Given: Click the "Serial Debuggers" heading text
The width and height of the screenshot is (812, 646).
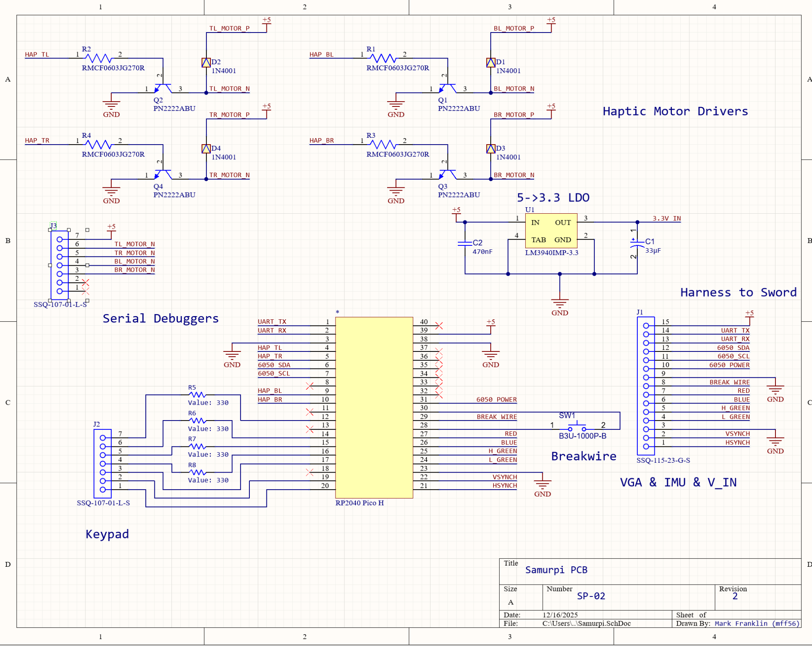Looking at the screenshot, I should point(160,318).
